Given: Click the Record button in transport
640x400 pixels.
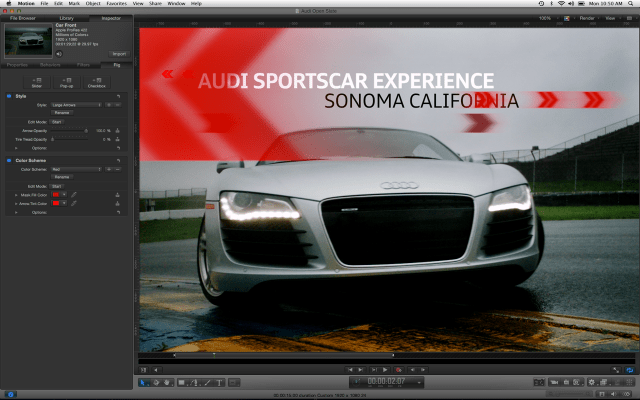Looking at the screenshot, I should coord(398,370).
